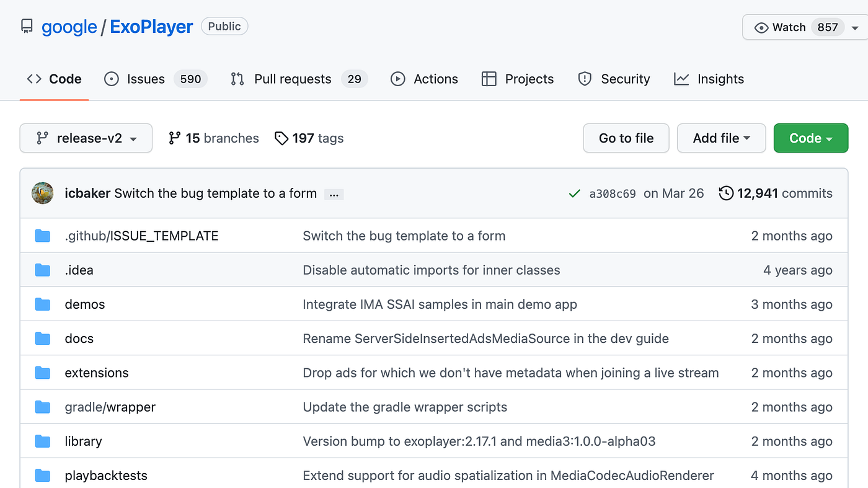Select the branch icon next to 15 branches

(174, 138)
